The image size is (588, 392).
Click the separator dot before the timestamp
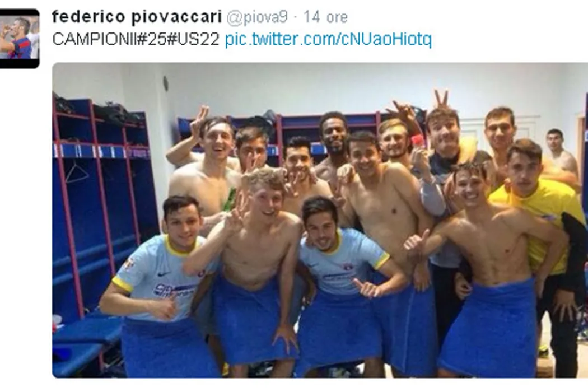click(x=296, y=17)
